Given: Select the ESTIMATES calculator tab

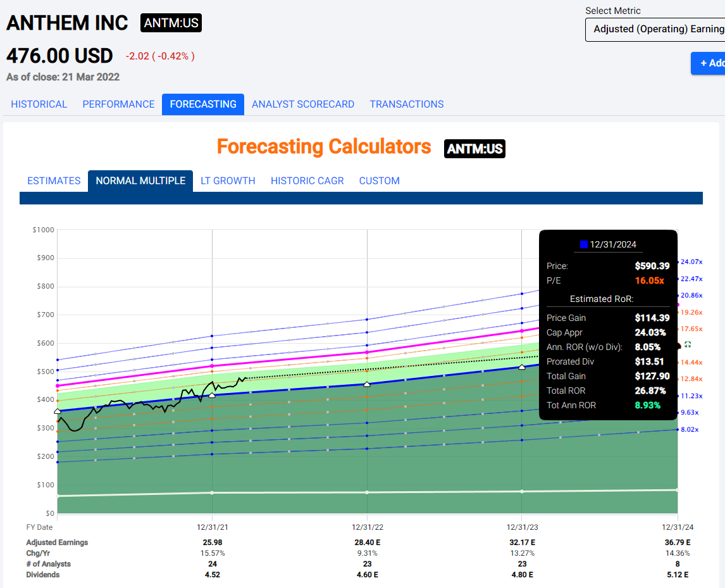Looking at the screenshot, I should point(54,181).
